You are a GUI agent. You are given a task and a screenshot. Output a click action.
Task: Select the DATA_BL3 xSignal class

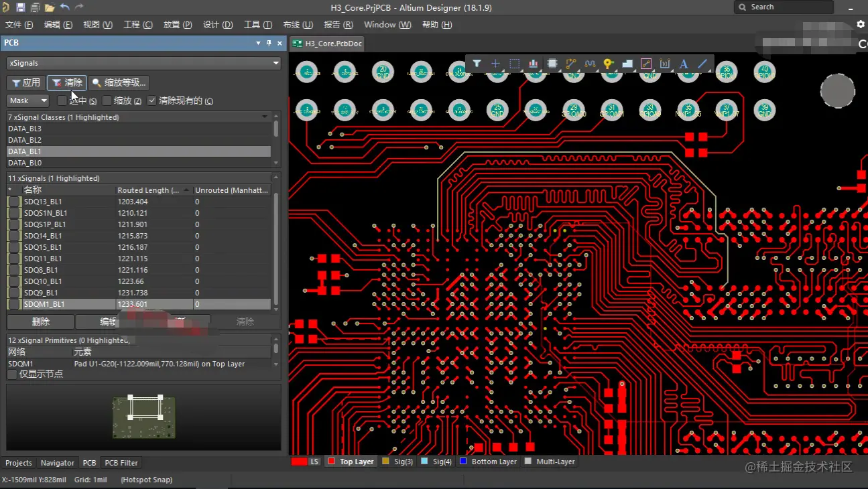[139, 129]
